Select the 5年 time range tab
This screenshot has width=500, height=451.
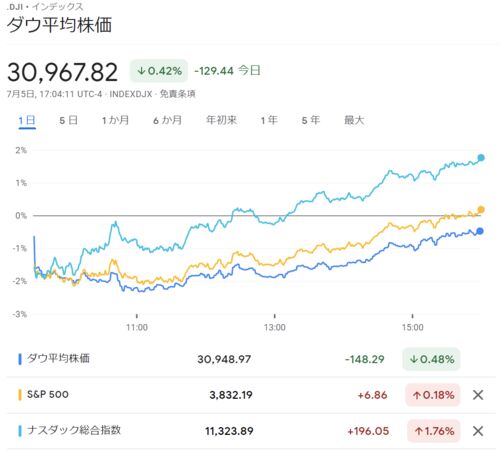[x=311, y=120]
